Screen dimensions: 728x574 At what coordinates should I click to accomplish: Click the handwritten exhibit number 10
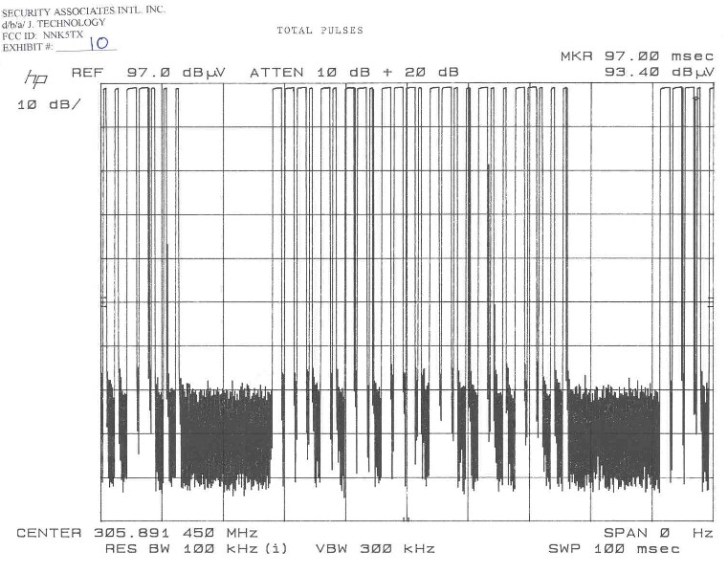(x=99, y=44)
